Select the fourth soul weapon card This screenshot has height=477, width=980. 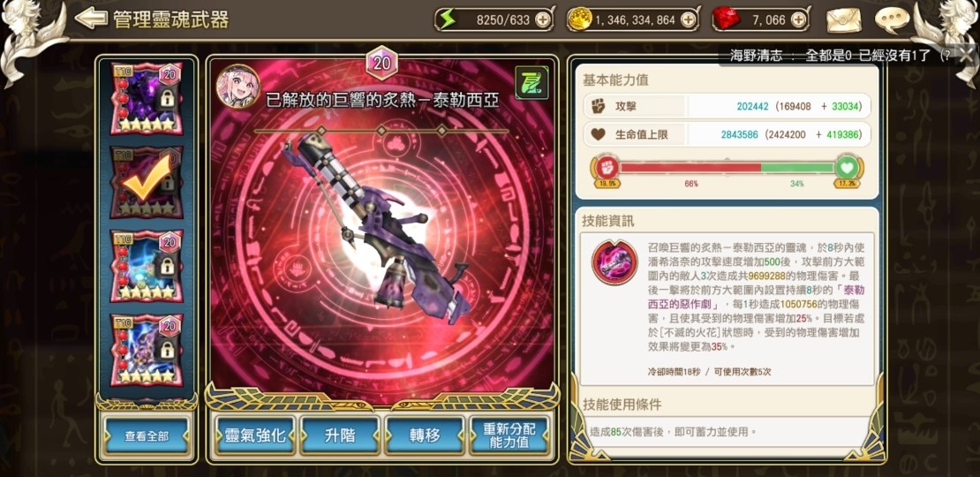tap(147, 350)
